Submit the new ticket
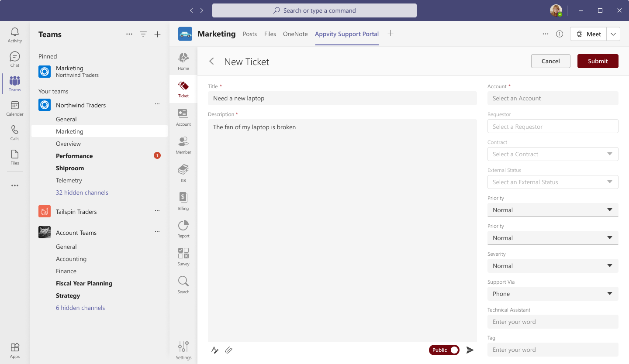The image size is (629, 364). [598, 61]
